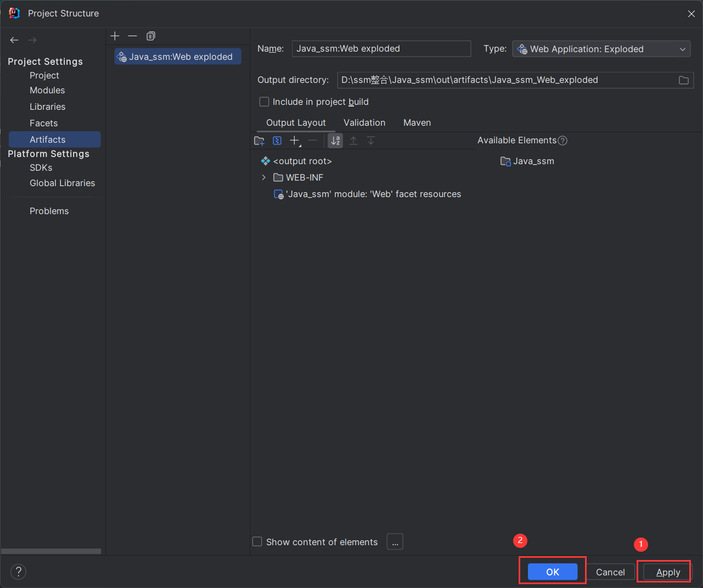The height and width of the screenshot is (588, 703).
Task: Expand the WEB-INF folder node
Action: point(264,177)
